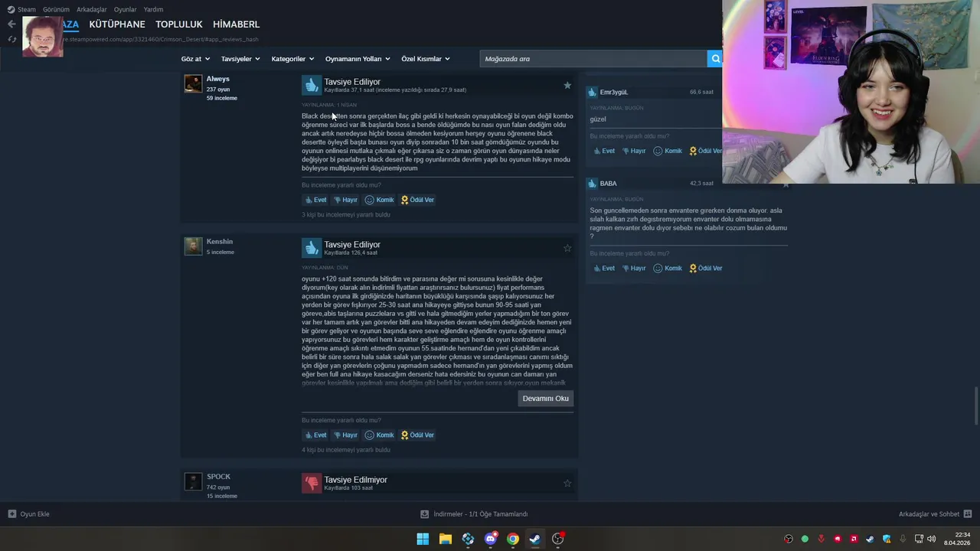Click the page vertical scrollbar thumb

(x=976, y=406)
